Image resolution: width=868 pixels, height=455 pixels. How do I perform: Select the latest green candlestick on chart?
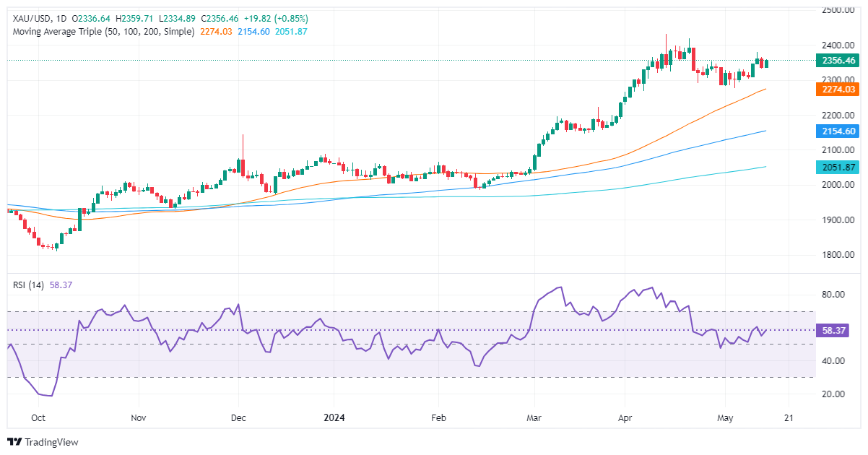coord(766,64)
